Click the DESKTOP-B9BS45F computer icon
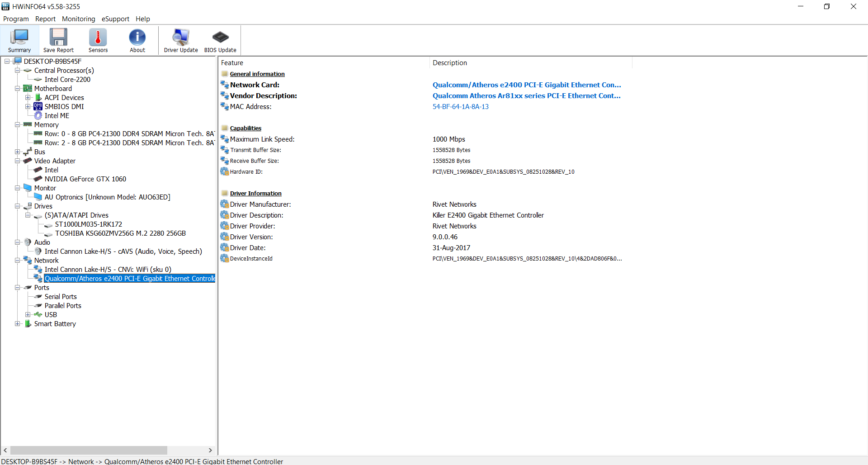The image size is (868, 465). click(18, 61)
